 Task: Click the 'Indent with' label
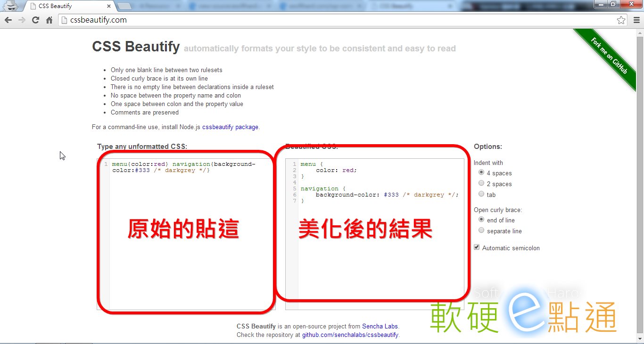click(x=488, y=163)
